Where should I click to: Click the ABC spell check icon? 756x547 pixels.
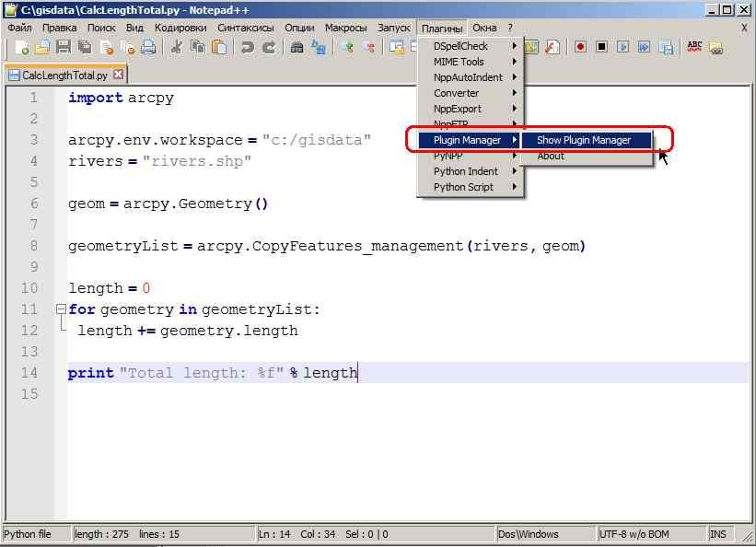coord(694,47)
